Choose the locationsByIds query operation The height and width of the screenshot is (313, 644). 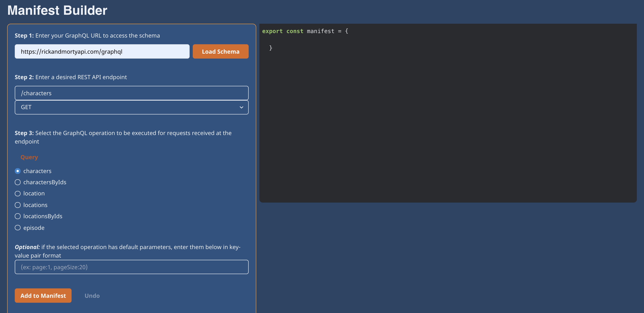point(18,216)
